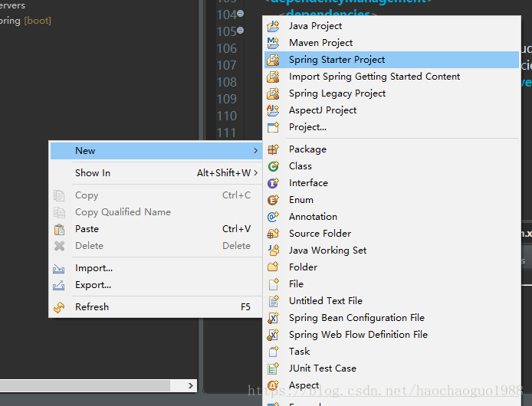Screen dimensions: 532x406
Task: Select the boot project tree row
Action: tap(25, 21)
